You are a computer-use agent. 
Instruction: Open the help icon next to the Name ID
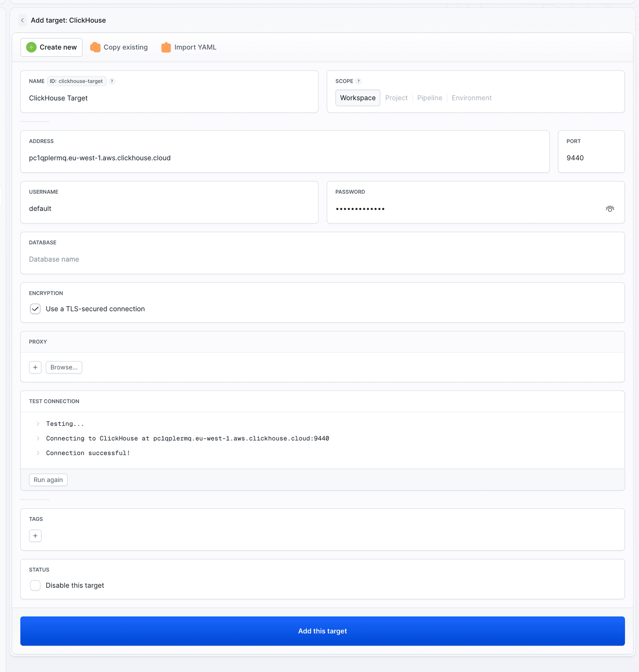coord(112,81)
